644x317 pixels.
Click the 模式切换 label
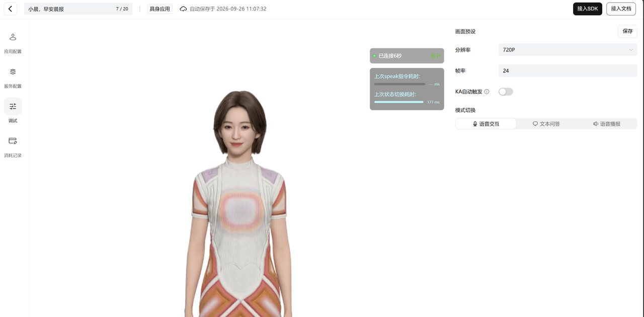(x=465, y=110)
